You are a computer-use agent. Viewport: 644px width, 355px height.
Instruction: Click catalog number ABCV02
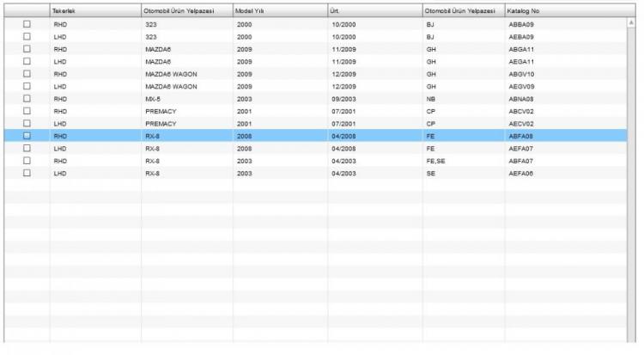coord(521,112)
